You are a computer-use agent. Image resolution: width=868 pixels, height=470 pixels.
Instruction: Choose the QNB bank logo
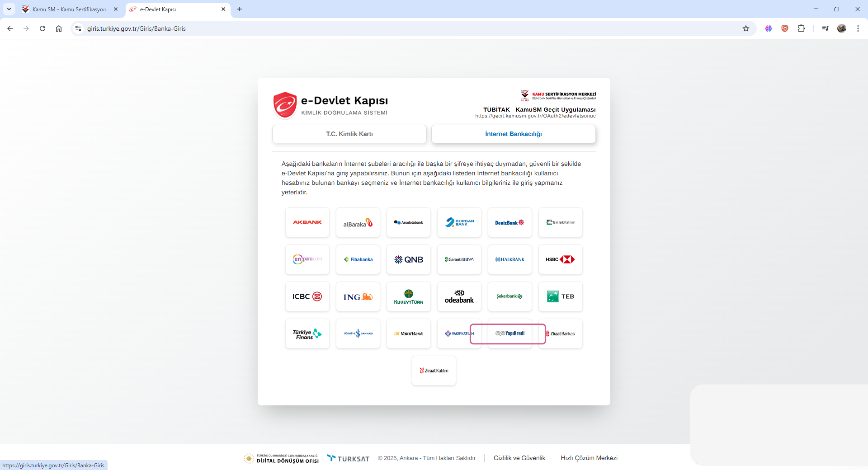[409, 259]
